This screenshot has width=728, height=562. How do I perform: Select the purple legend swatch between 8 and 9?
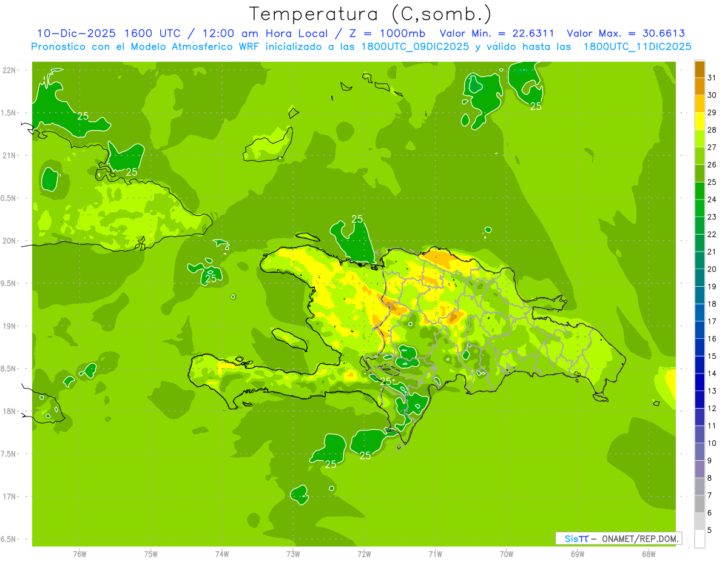point(699,470)
